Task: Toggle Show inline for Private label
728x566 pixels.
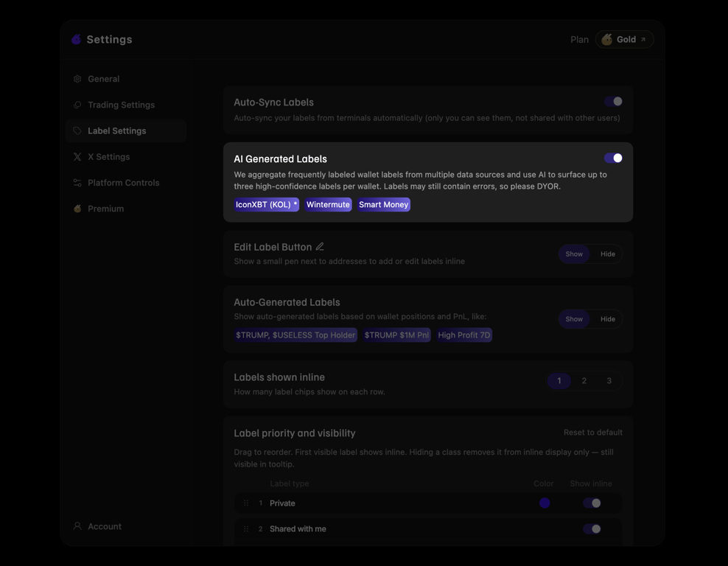Action: coord(592,503)
